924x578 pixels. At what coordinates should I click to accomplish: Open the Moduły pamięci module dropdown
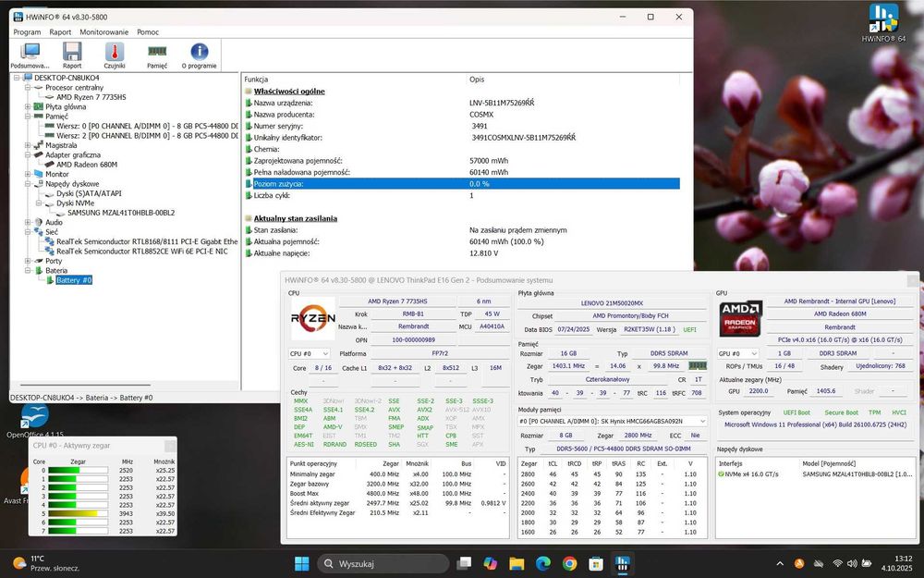pyautogui.click(x=613, y=421)
